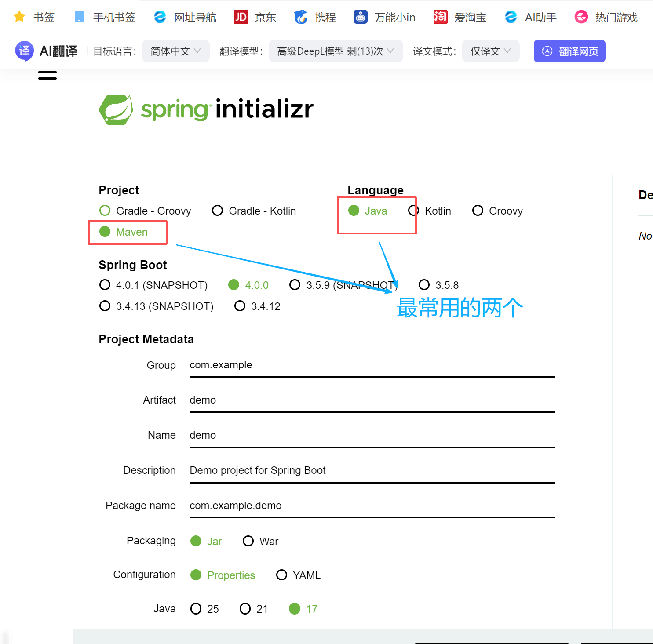Select Spring Boot version 3.5.8
Image resolution: width=653 pixels, height=644 pixels.
(x=439, y=285)
